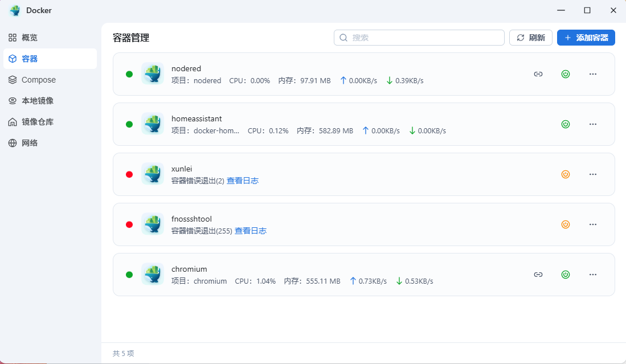626x364 pixels.
Task: Click the green status dot for nodered
Action: click(129, 74)
